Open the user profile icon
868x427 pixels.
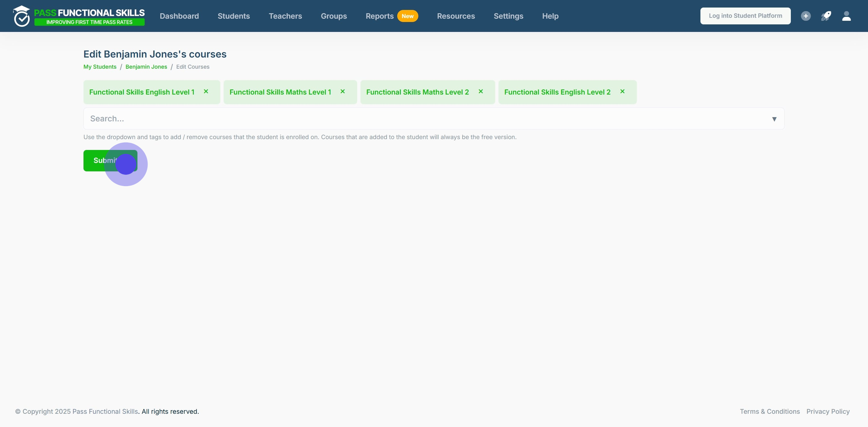[846, 16]
